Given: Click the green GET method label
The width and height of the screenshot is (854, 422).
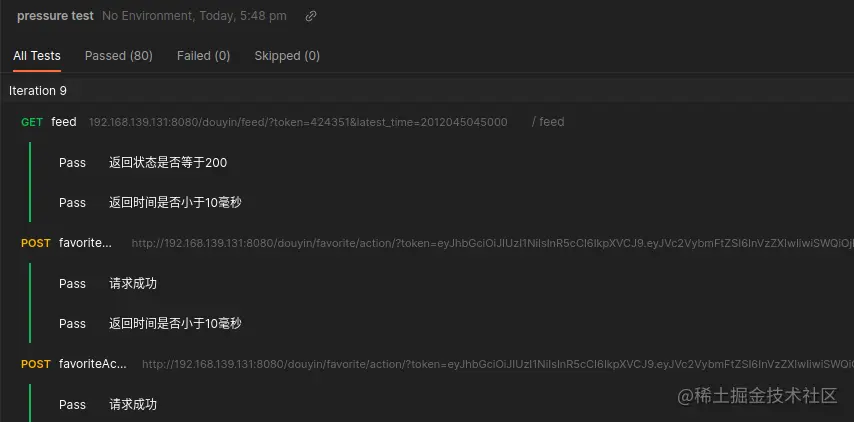Looking at the screenshot, I should (32, 123).
